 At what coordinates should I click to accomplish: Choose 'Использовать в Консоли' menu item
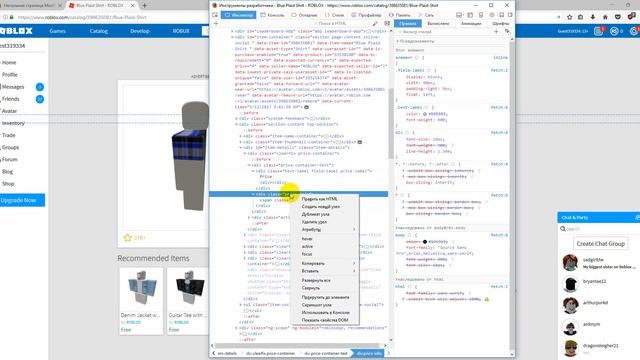(x=324, y=312)
